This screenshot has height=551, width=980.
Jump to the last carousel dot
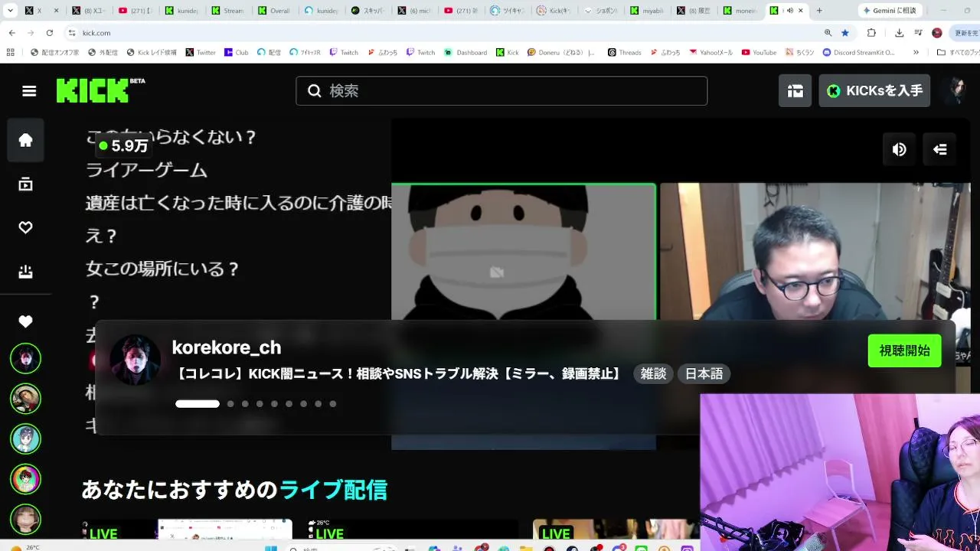(x=333, y=404)
